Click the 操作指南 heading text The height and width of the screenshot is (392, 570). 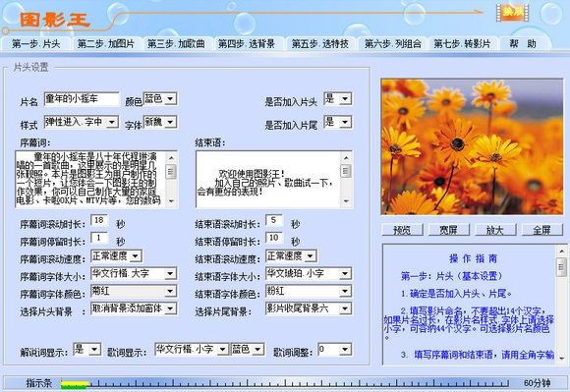pos(473,258)
